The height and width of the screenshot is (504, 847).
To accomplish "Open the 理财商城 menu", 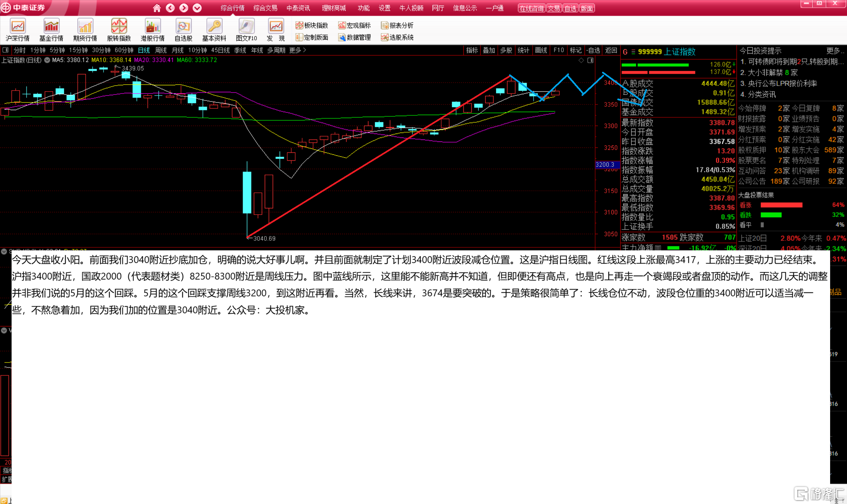I will (334, 8).
